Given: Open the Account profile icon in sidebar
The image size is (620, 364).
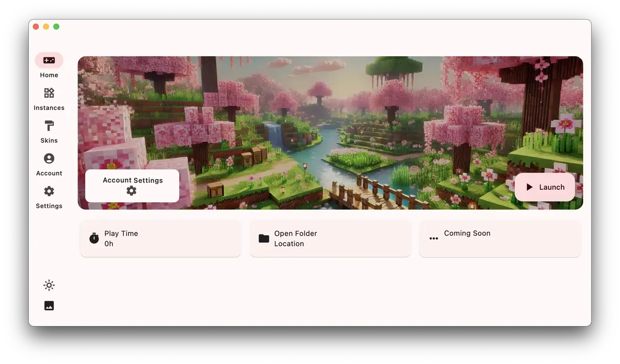Looking at the screenshot, I should pyautogui.click(x=49, y=158).
